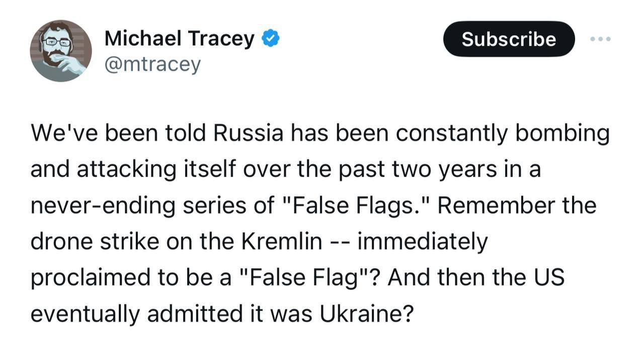Click the word "Kremlin" in the tweet
The width and height of the screenshot is (644, 341).
coord(282,242)
